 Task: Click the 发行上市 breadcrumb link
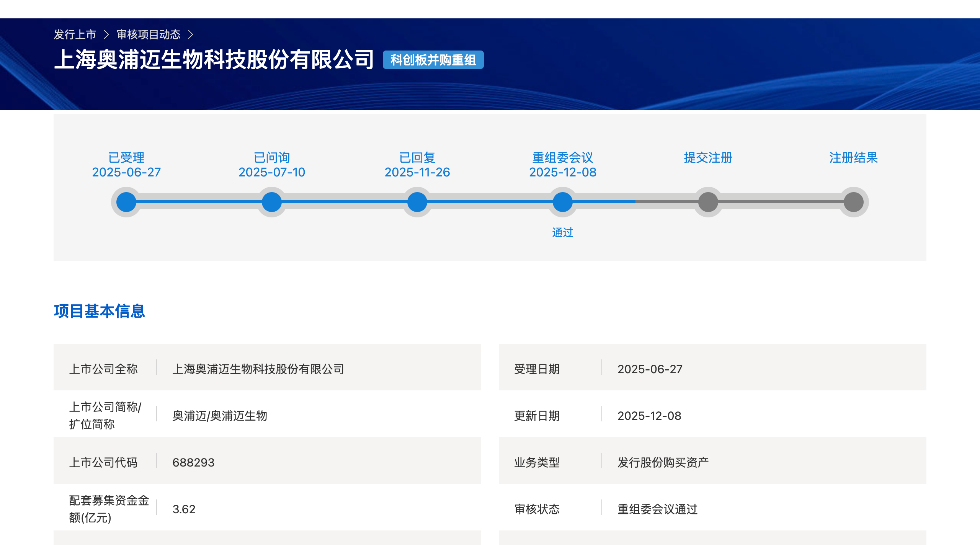pos(75,34)
